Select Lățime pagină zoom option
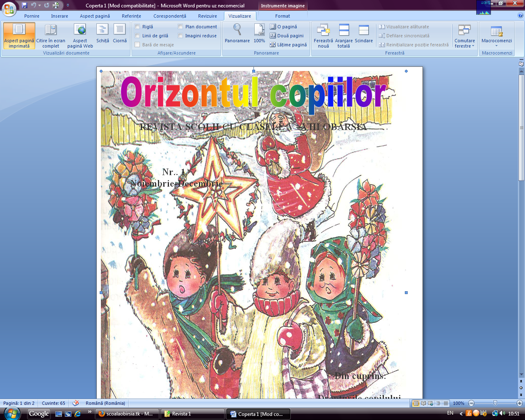This screenshot has width=525, height=420. point(288,45)
